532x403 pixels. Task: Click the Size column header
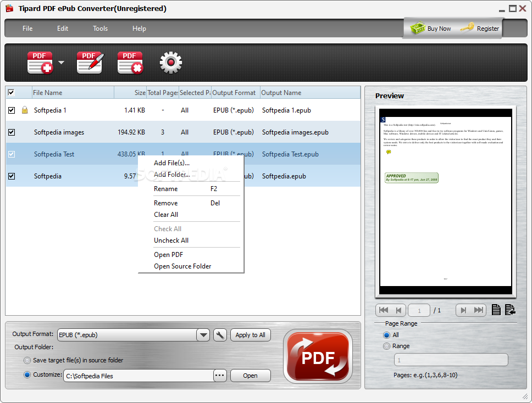pos(130,93)
